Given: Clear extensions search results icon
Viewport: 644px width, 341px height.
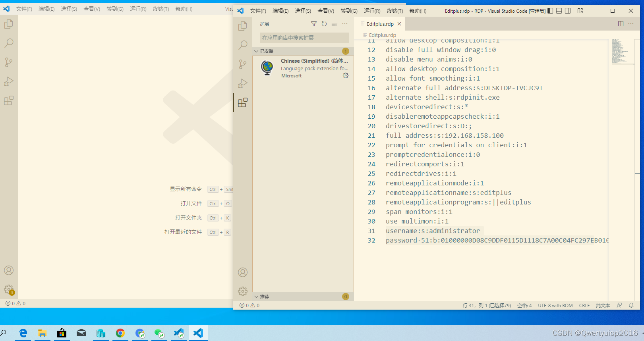Looking at the screenshot, I should pos(335,24).
